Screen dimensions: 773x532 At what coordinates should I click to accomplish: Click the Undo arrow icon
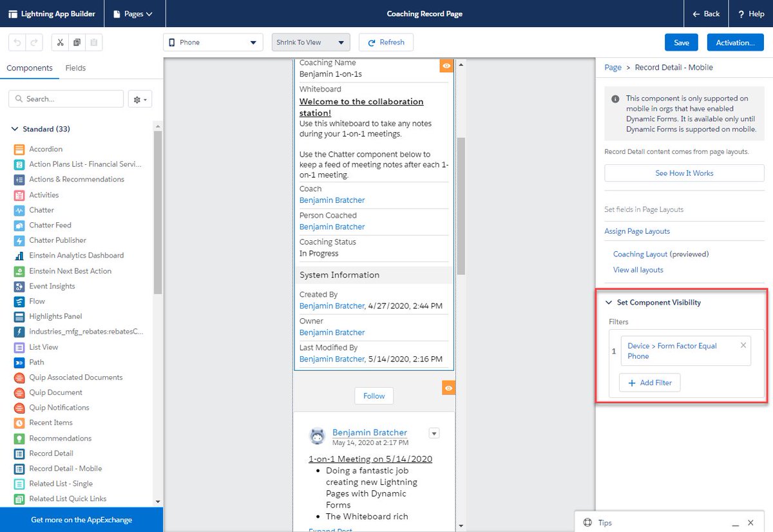click(x=17, y=43)
